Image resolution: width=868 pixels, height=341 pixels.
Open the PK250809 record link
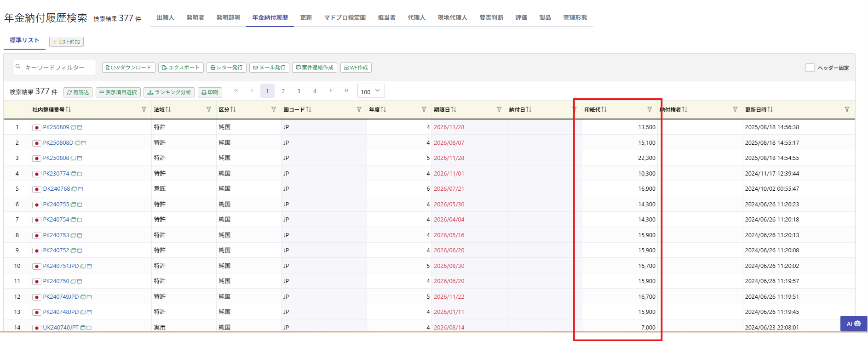pos(56,127)
